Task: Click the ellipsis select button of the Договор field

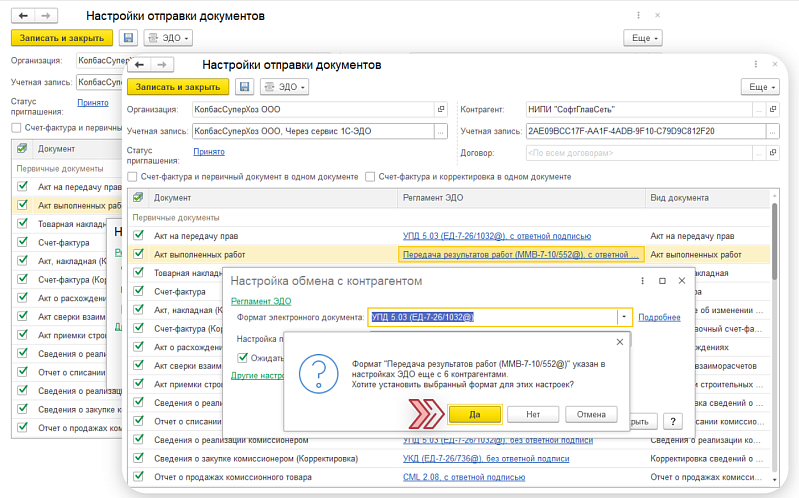Action: [x=759, y=152]
